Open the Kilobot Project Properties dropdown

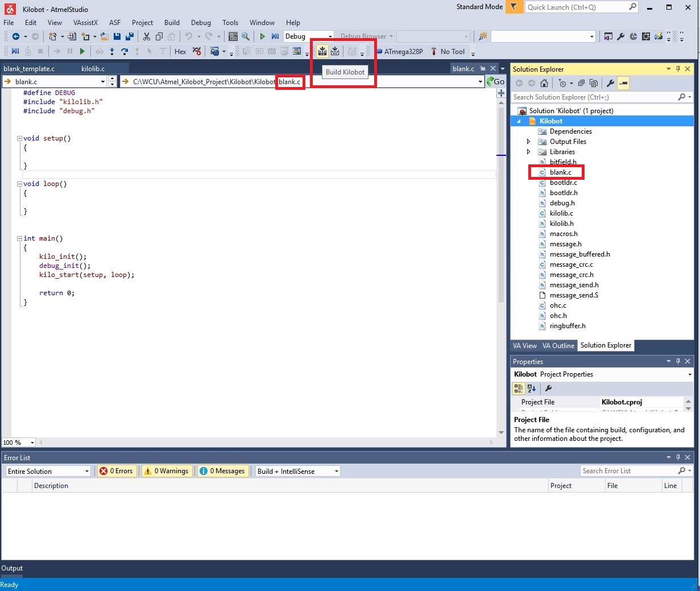click(x=690, y=374)
